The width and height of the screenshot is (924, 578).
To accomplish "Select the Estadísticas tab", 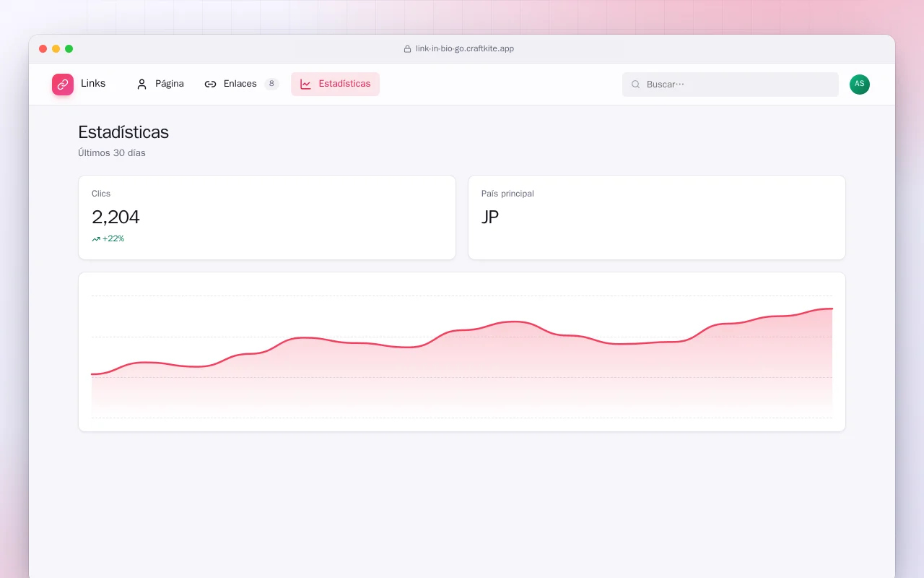I will click(x=335, y=84).
